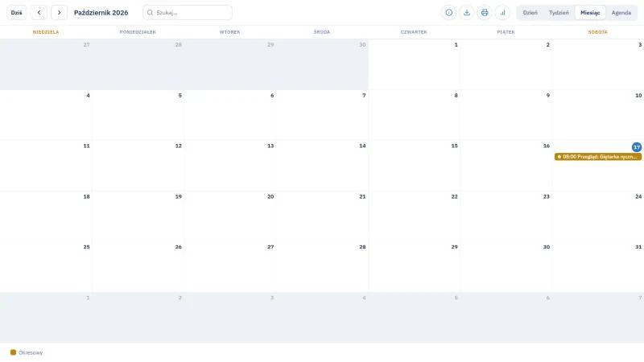Click the WTOREK column header
The width and height of the screenshot is (644, 362).
pos(230,32)
